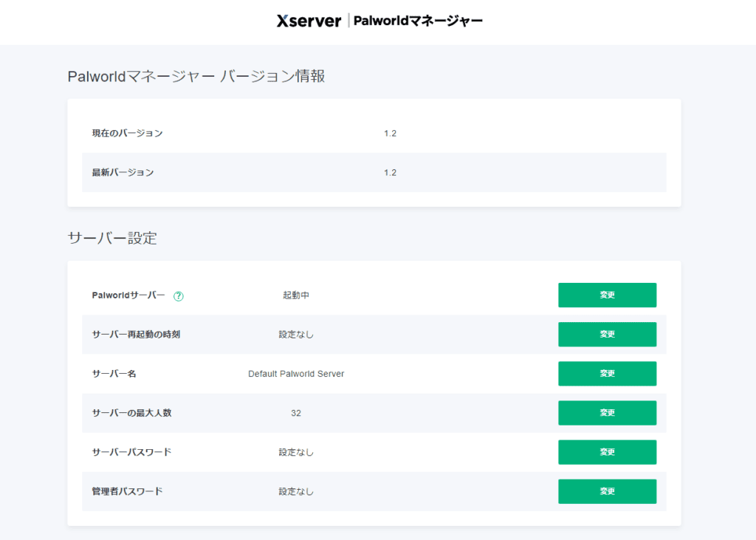Screen dimensions: 756x540
Task: Click the Palworldマネージャー header title
Action: click(x=418, y=21)
